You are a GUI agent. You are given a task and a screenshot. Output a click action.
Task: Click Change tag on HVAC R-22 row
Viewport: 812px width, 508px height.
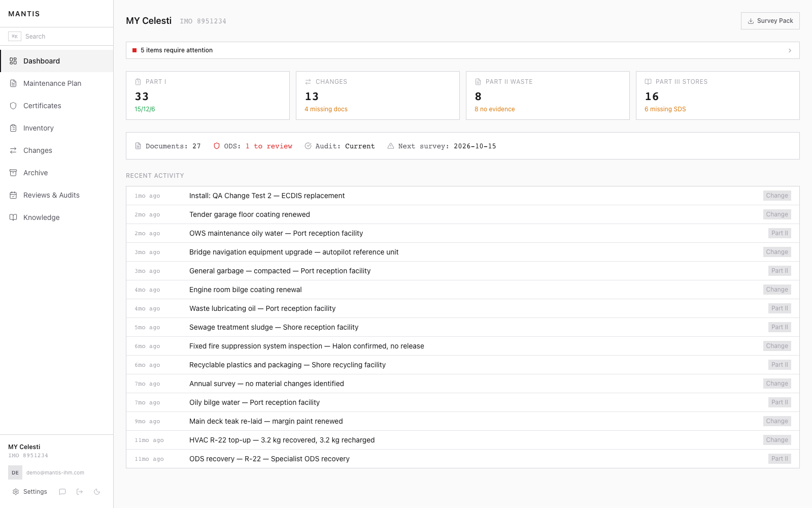[x=777, y=440]
